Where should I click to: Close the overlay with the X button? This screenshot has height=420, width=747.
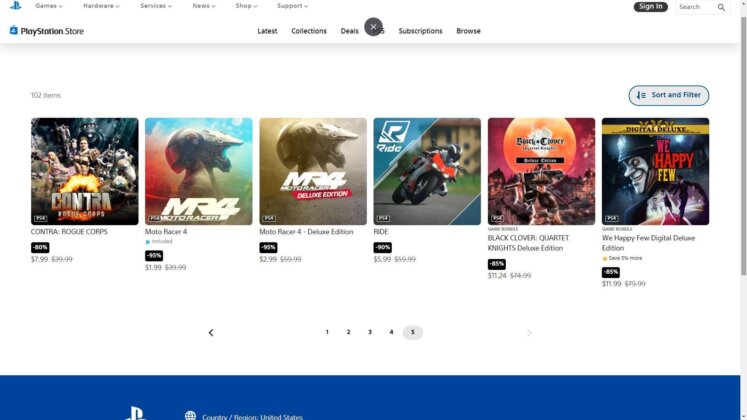(x=373, y=27)
